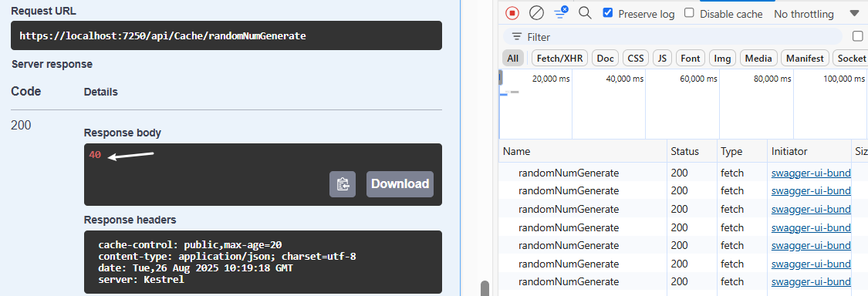Image resolution: width=868 pixels, height=296 pixels.
Task: Select the Request URL localhost text
Action: [163, 36]
